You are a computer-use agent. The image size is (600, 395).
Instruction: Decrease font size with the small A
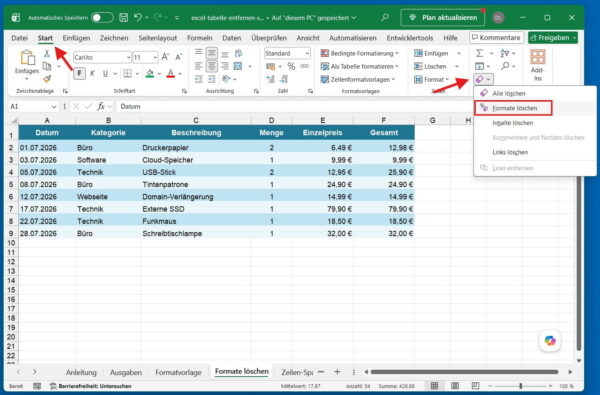[x=178, y=57]
